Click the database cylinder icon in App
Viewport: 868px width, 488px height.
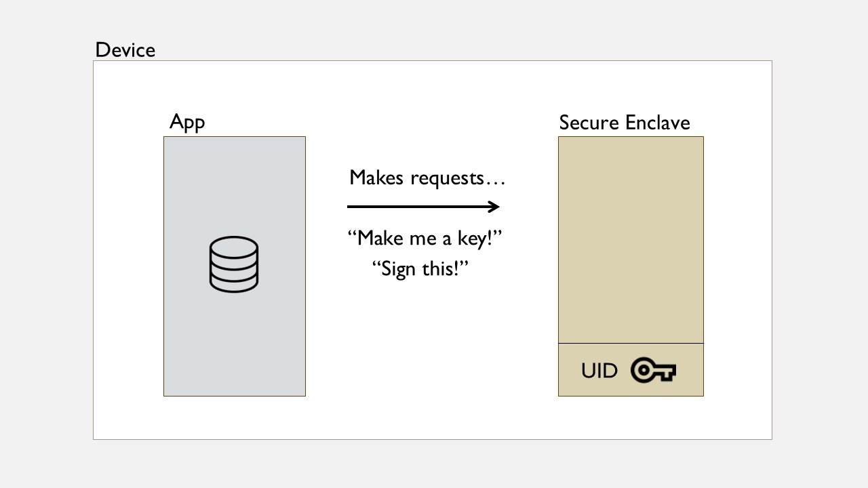[234, 264]
